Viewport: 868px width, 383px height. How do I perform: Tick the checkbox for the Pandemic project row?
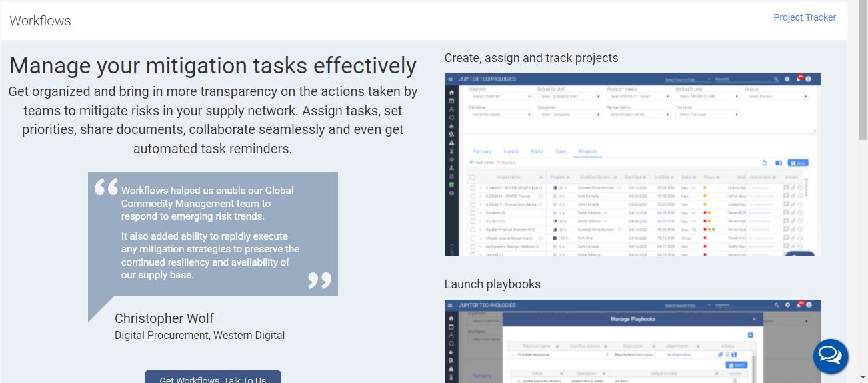[x=473, y=212]
